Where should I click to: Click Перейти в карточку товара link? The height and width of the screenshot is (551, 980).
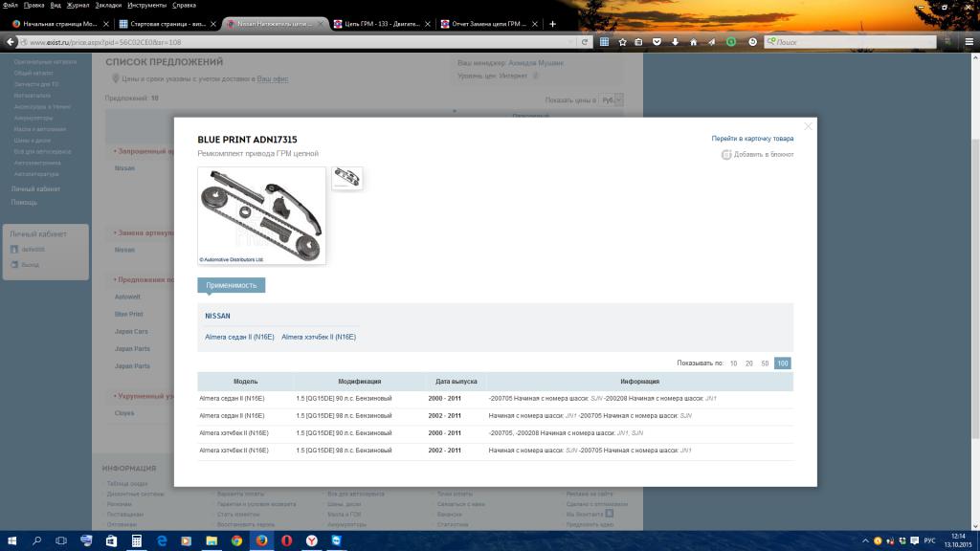click(752, 139)
